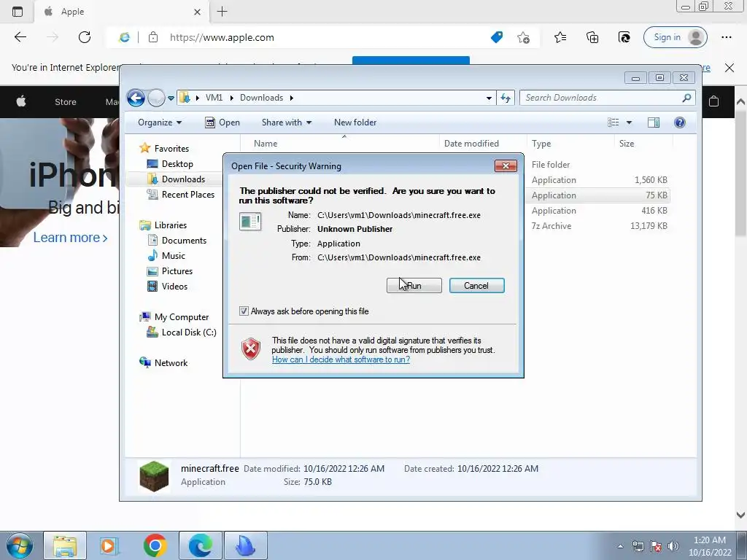Click the Sign in button in Edge
Viewport: 747px width, 560px height.
point(675,37)
